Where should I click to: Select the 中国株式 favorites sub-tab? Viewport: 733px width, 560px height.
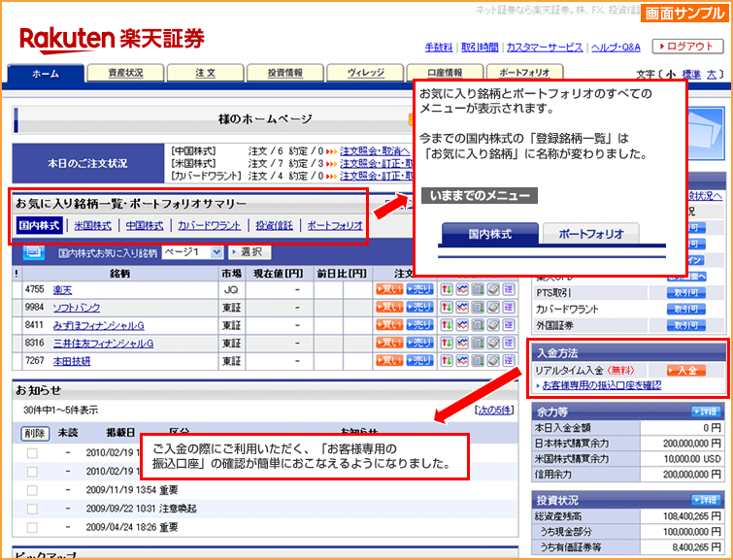[145, 225]
